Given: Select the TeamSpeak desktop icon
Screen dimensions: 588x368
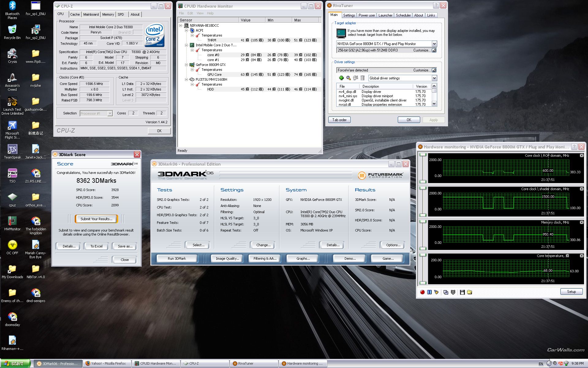Looking at the screenshot, I should pyautogui.click(x=12, y=151).
